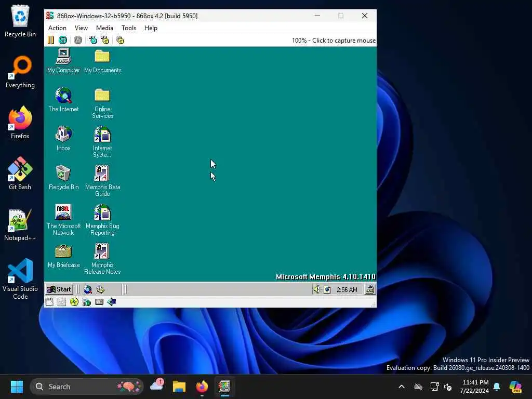
Task: Select Memphis Bug Reporting icon
Action: [102, 220]
